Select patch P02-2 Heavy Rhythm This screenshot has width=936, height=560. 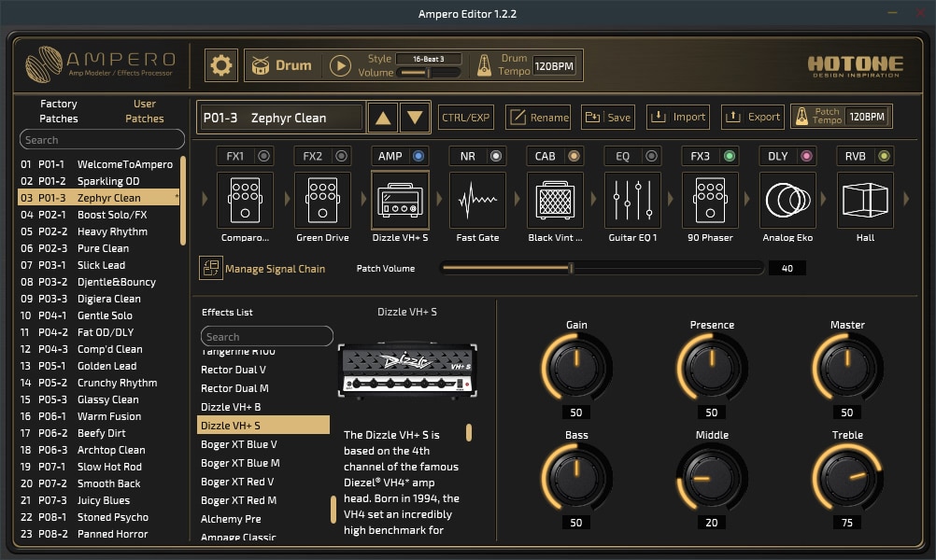pos(98,231)
